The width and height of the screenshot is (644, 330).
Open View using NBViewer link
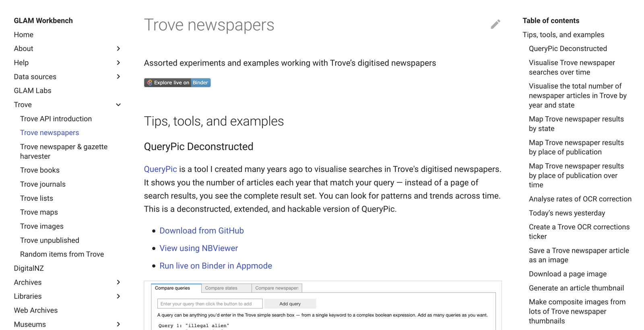(x=198, y=248)
